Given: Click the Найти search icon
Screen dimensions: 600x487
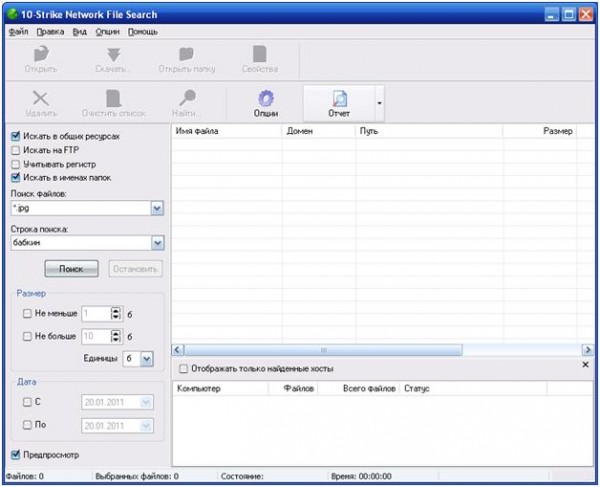Looking at the screenshot, I should pyautogui.click(x=188, y=98).
